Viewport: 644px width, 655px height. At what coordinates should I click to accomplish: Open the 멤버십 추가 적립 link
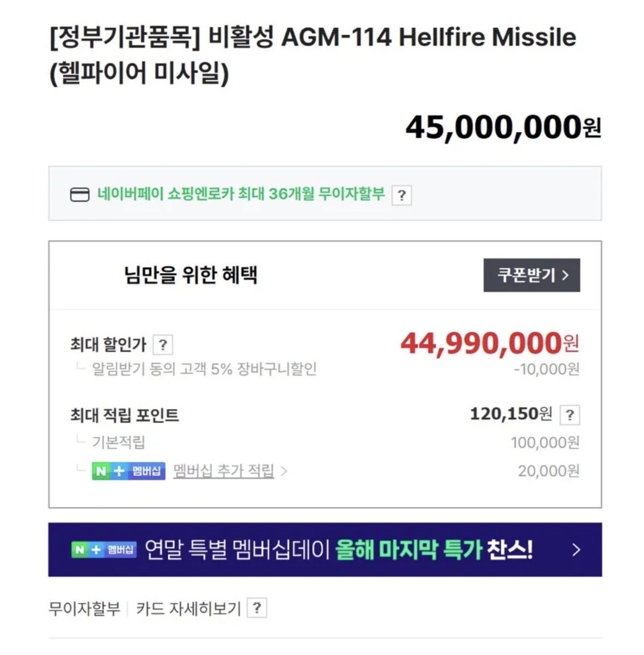[223, 471]
